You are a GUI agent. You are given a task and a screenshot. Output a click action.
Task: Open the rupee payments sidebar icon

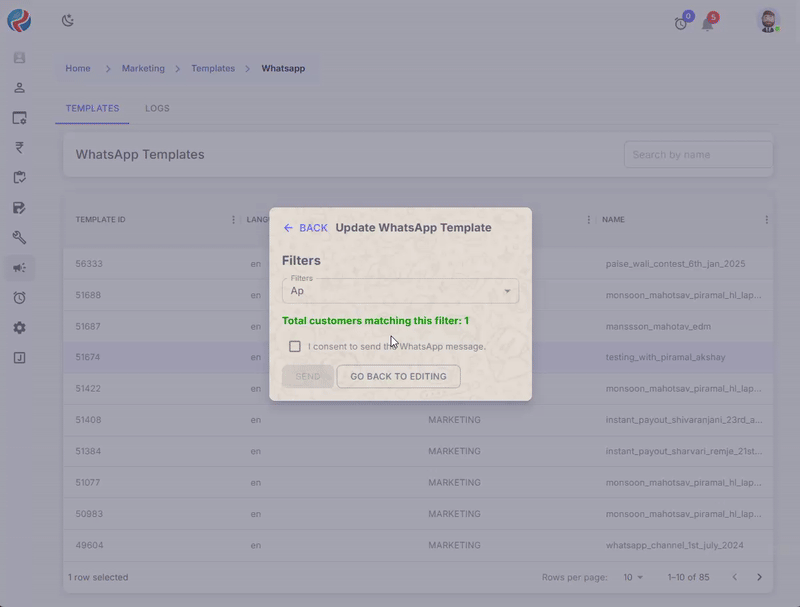click(19, 148)
